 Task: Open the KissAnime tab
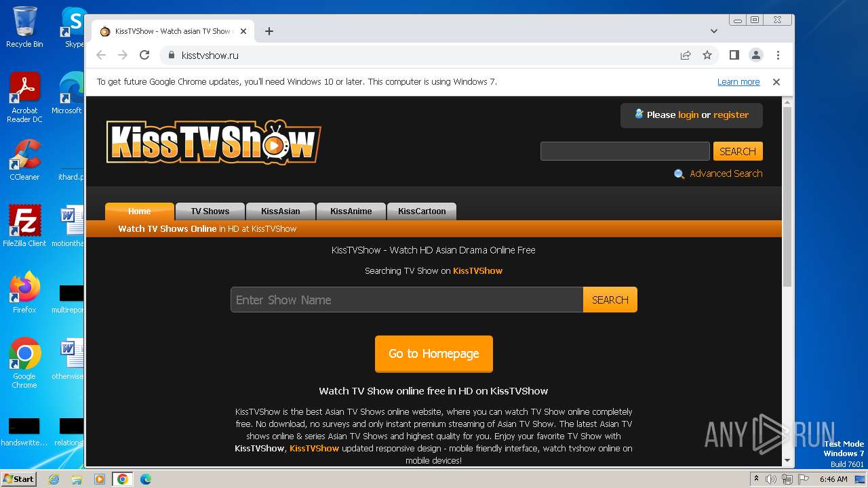[351, 211]
